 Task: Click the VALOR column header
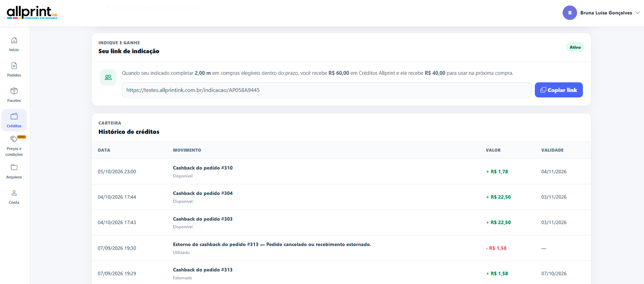tap(493, 150)
